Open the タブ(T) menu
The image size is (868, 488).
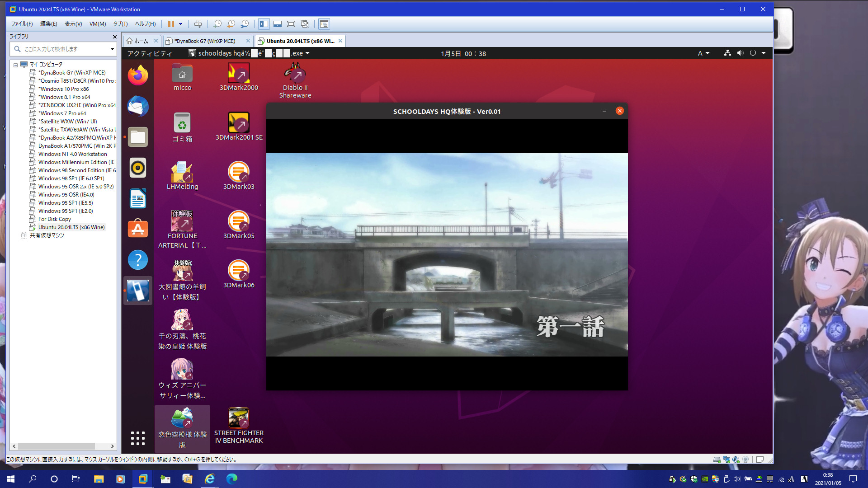pyautogui.click(x=120, y=24)
